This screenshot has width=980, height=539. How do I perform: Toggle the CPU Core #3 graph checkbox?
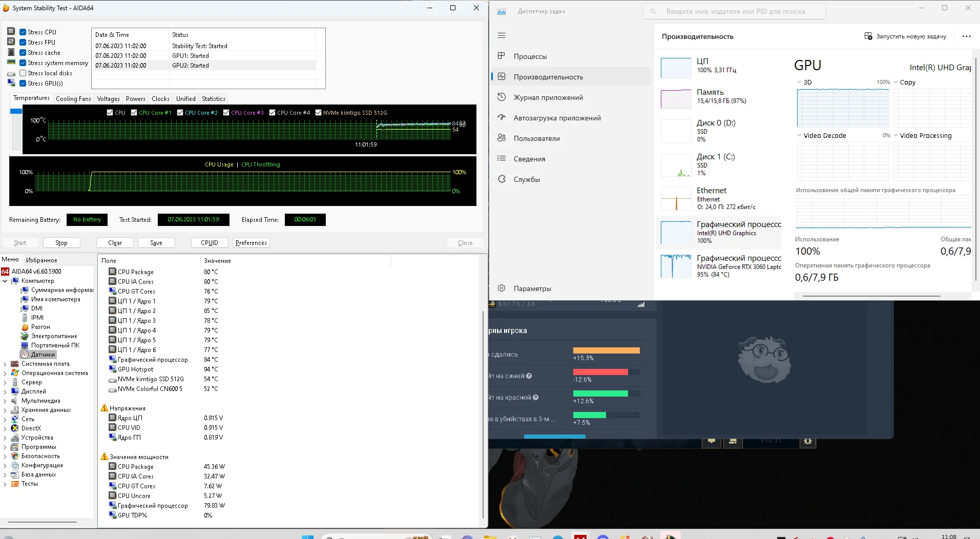pyautogui.click(x=226, y=113)
